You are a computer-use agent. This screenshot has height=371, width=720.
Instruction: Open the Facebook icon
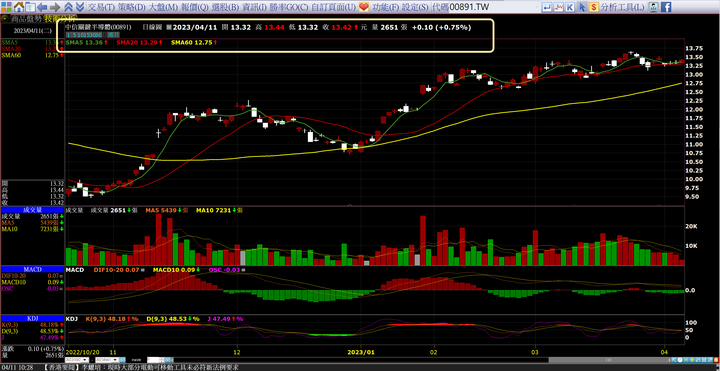(x=666, y=7)
